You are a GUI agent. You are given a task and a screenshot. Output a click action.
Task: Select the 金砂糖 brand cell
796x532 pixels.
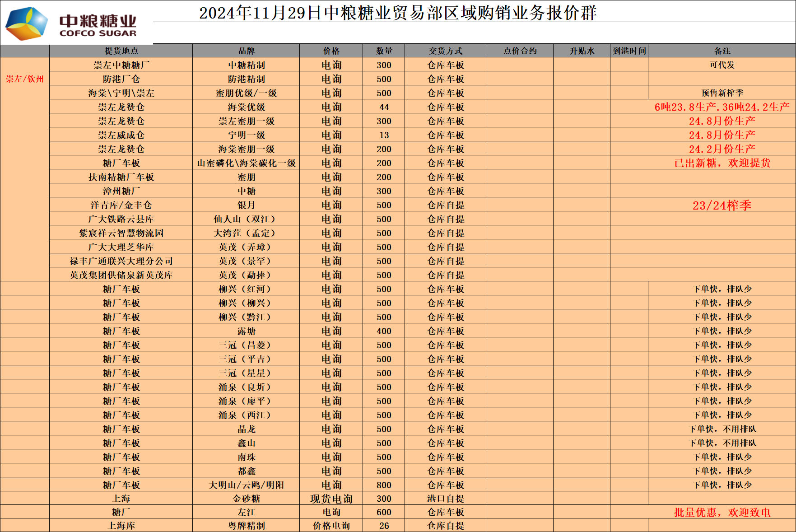click(246, 499)
